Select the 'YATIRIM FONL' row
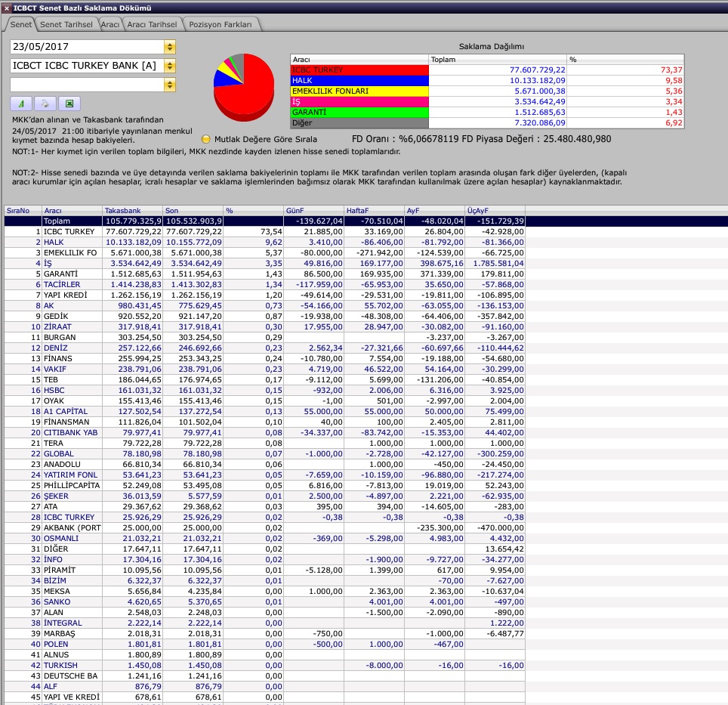The height and width of the screenshot is (705, 728). coord(264,475)
